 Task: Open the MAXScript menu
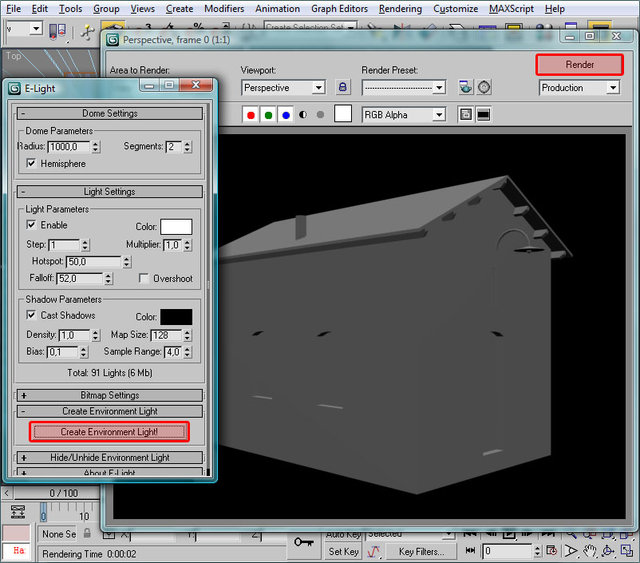pos(512,8)
